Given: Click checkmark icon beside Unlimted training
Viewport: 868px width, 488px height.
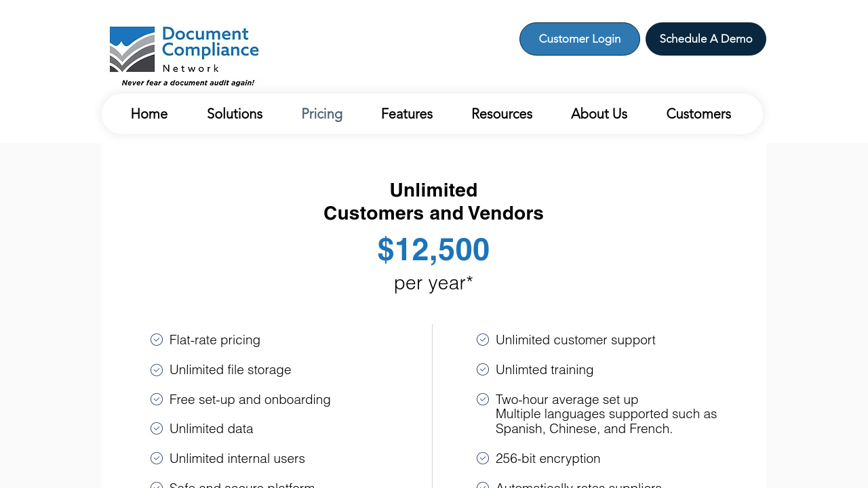Looking at the screenshot, I should pyautogui.click(x=483, y=369).
